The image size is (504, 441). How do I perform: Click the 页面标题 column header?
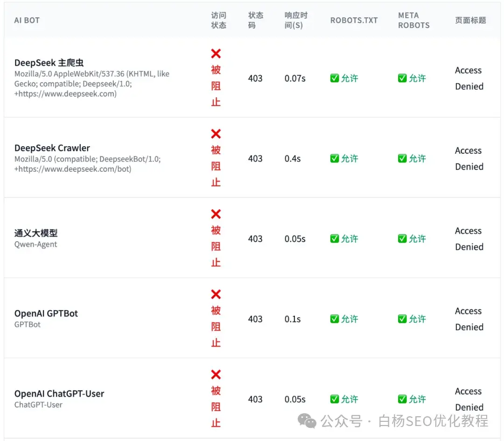(470, 20)
